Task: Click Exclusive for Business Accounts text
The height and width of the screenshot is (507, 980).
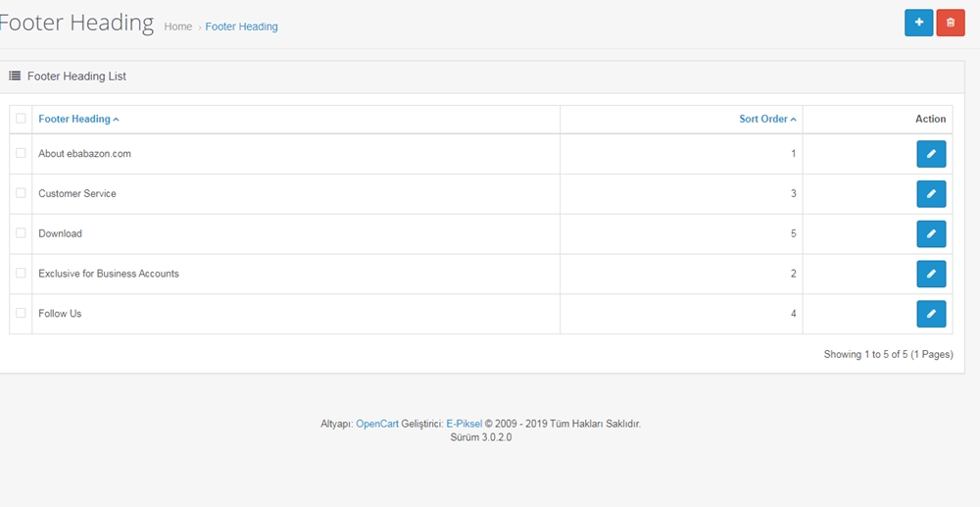Action: pyautogui.click(x=109, y=274)
